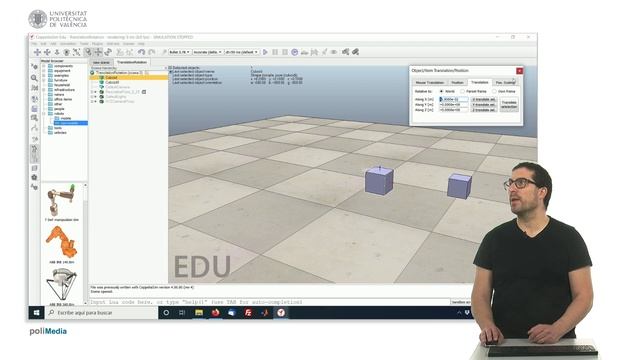This screenshot has height=360, width=640.
Task: Switch to the new scene tab
Action: coord(101,62)
